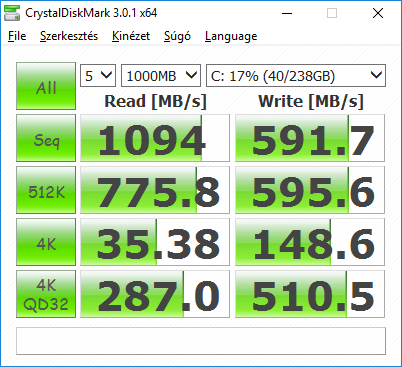Image resolution: width=402 pixels, height=367 pixels.
Task: Run the 4K benchmark test
Action: 46,242
